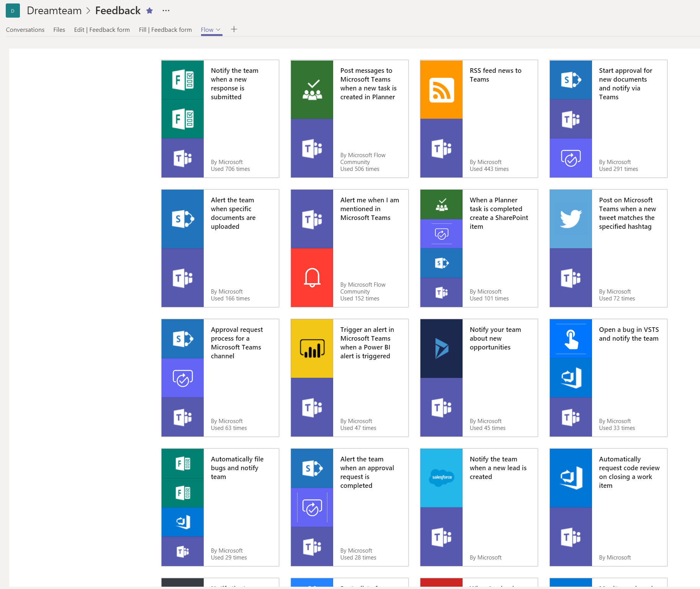The height and width of the screenshot is (589, 700).
Task: Open 'Start approval for new documents' template
Action: [x=625, y=84]
